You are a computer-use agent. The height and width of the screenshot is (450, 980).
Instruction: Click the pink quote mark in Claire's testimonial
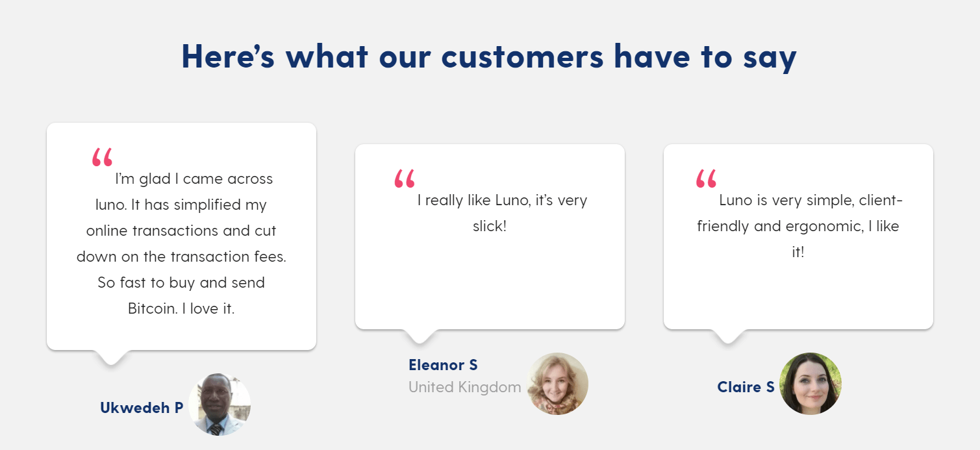tap(706, 179)
